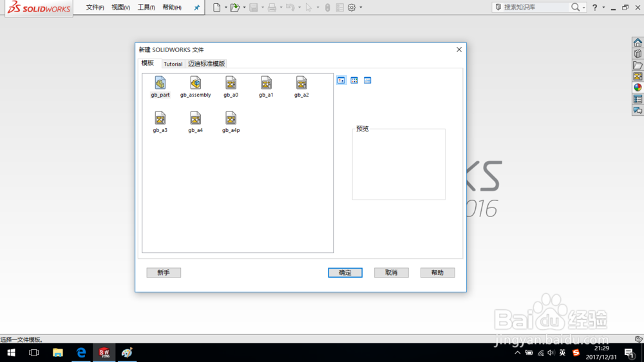Click the search magnifier icon
This screenshot has width=644, height=362.
coord(575,7)
